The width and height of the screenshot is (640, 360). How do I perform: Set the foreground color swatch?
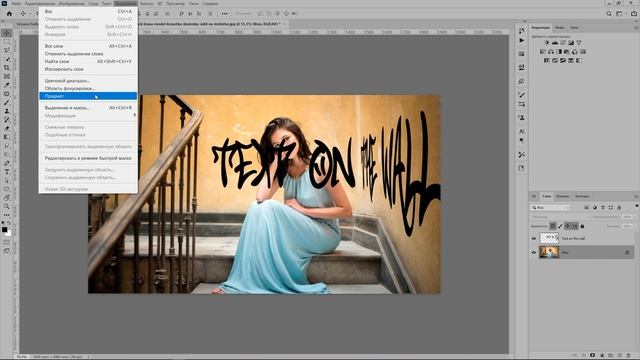4,229
